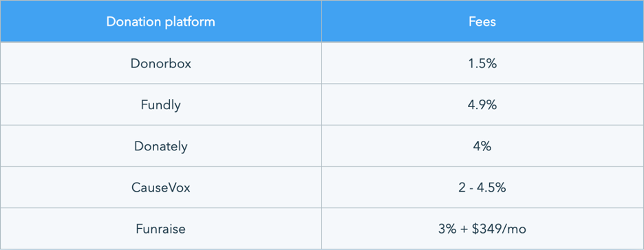
Task: Select the Donorbox cell
Action: tap(160, 63)
